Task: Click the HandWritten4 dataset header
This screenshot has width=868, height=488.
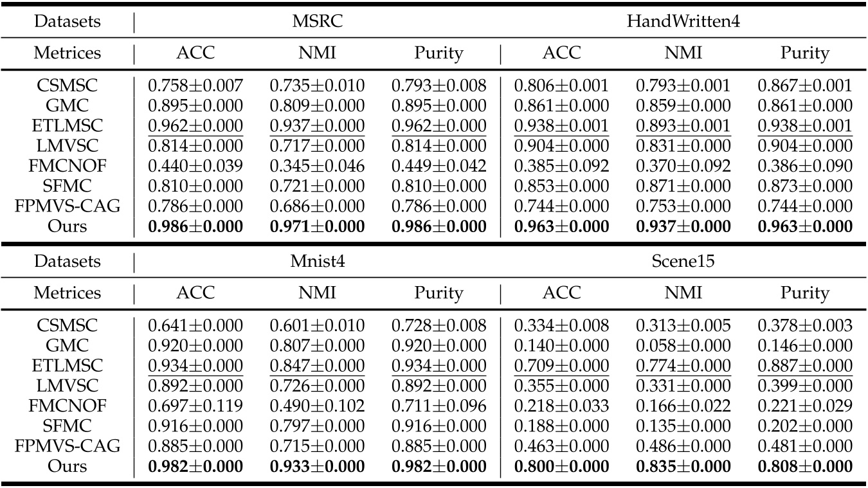Action: 683,21
